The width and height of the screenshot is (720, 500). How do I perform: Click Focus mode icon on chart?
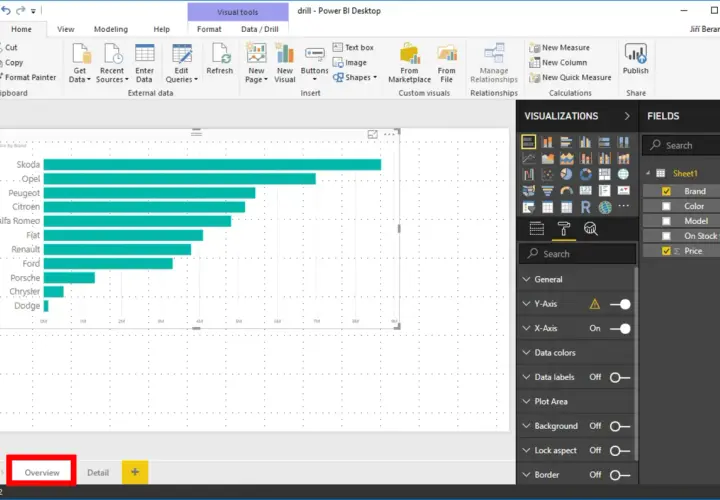point(372,135)
